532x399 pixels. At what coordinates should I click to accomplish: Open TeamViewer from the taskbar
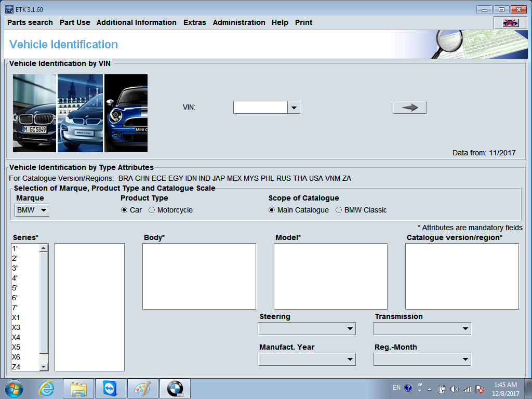click(x=110, y=389)
